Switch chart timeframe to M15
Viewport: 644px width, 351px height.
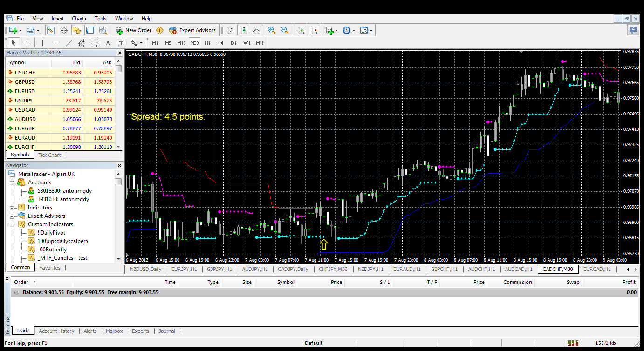[x=181, y=43]
